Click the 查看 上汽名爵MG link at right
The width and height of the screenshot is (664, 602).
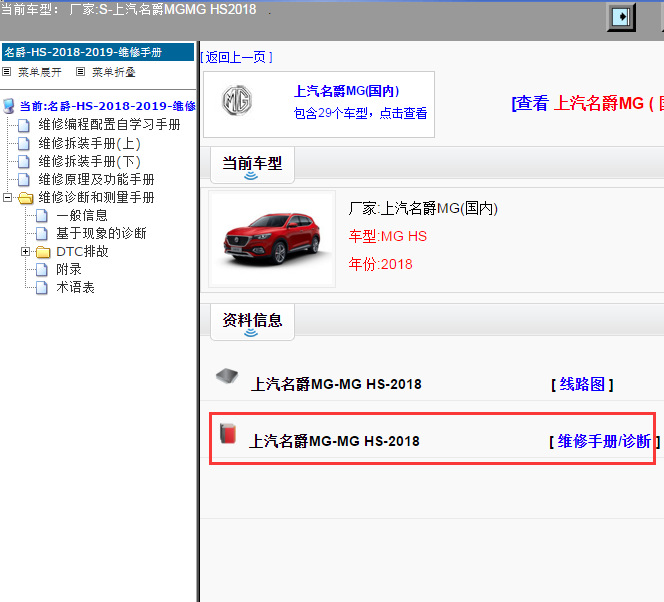(x=588, y=103)
